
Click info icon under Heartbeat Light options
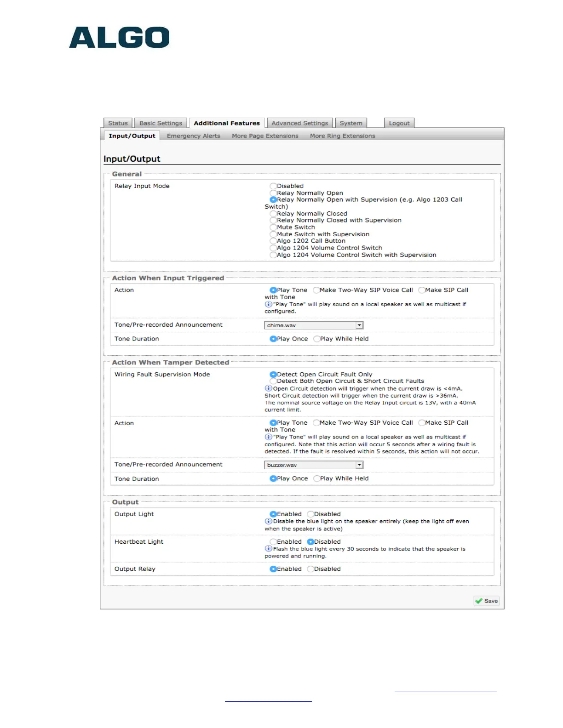268,549
